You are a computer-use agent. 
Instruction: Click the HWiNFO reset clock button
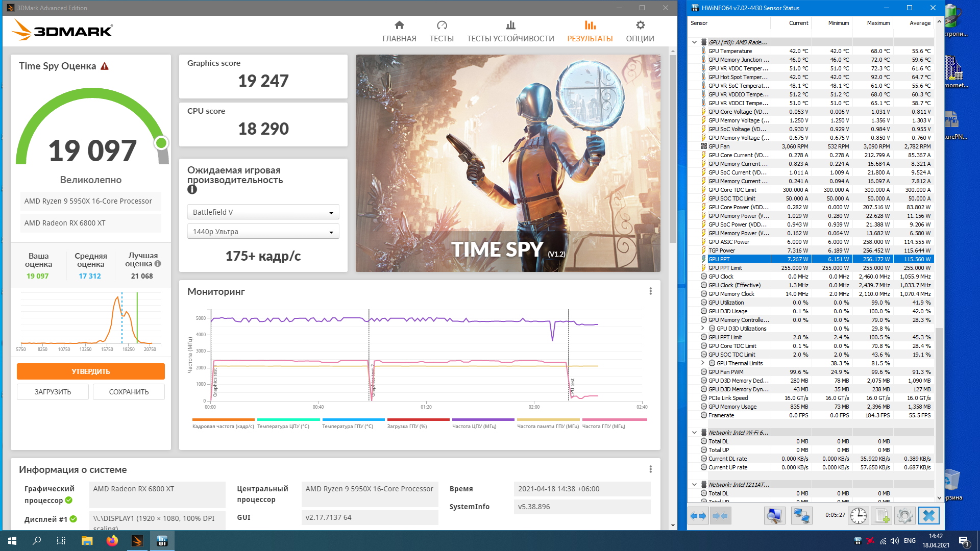click(859, 516)
